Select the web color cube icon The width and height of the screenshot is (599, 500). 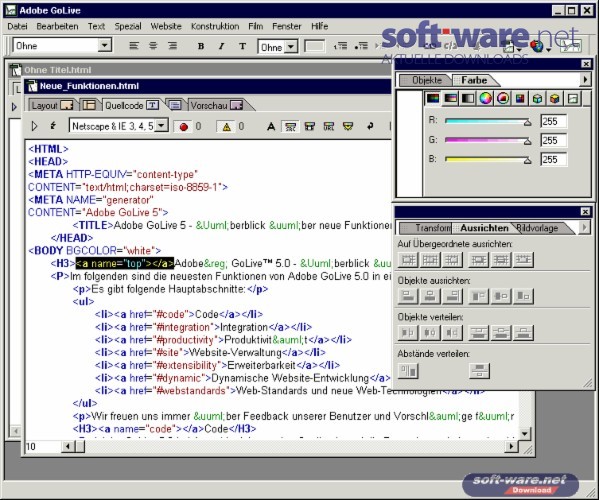537,99
